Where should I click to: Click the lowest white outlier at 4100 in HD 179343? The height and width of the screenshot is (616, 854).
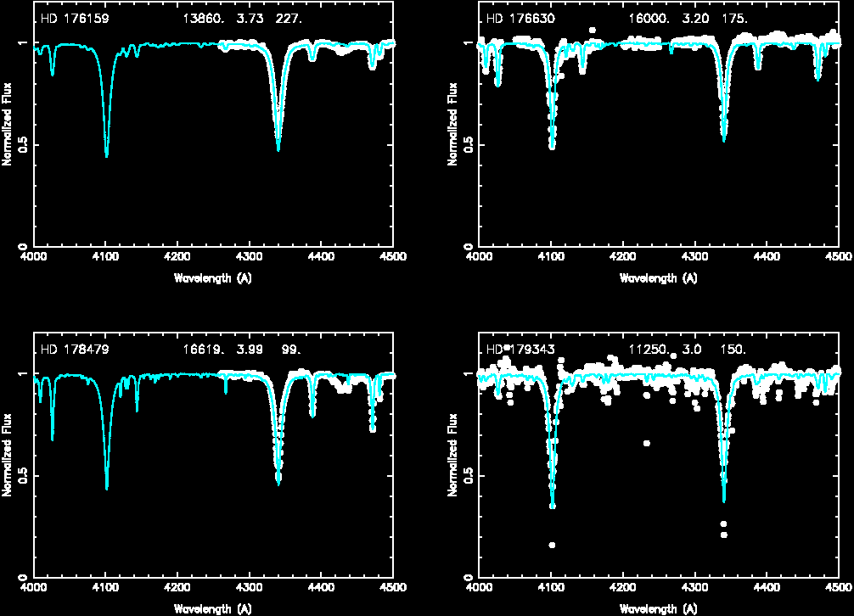point(552,545)
